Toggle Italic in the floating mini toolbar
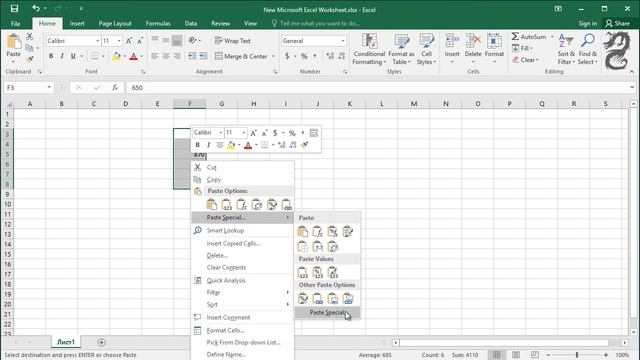Viewport: 640px width, 360px height. tap(209, 145)
